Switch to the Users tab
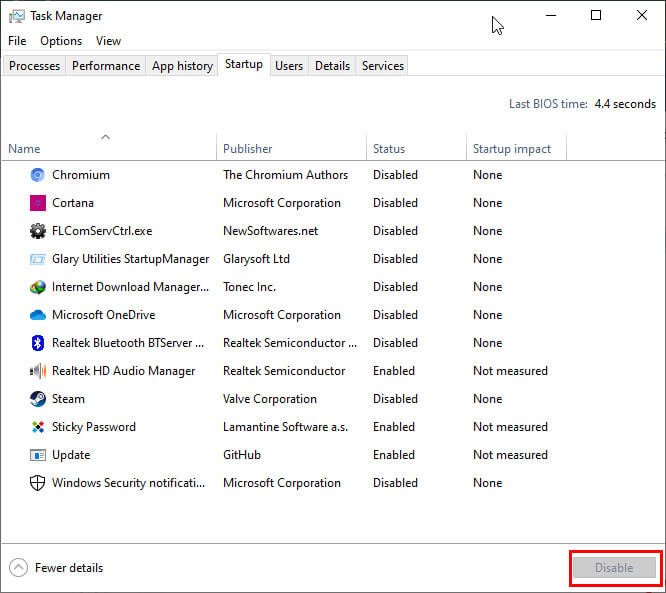Screen dimensions: 666x593 click(289, 66)
